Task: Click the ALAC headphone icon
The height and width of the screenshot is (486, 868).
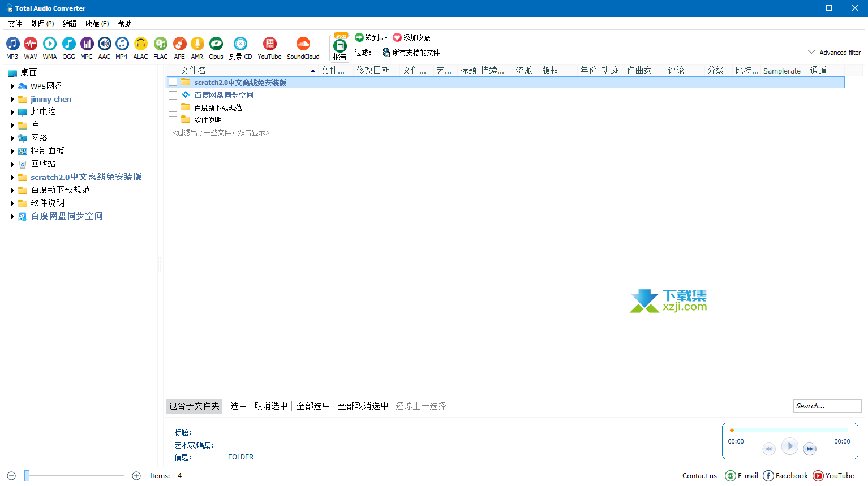Action: click(140, 44)
